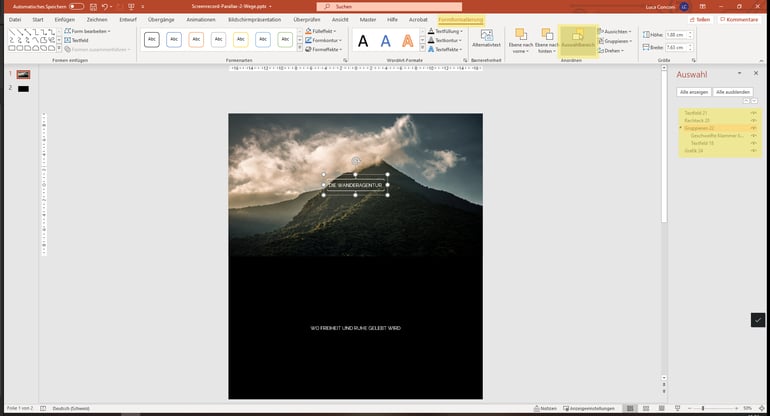Image resolution: width=770 pixels, height=416 pixels.
Task: Start presentation from beginning icon in title bar
Action: click(x=131, y=7)
